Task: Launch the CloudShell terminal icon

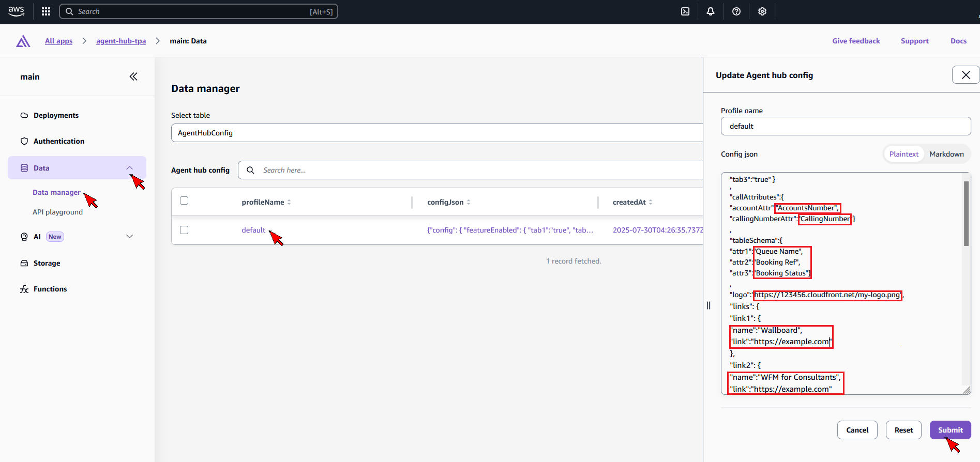Action: [685, 11]
